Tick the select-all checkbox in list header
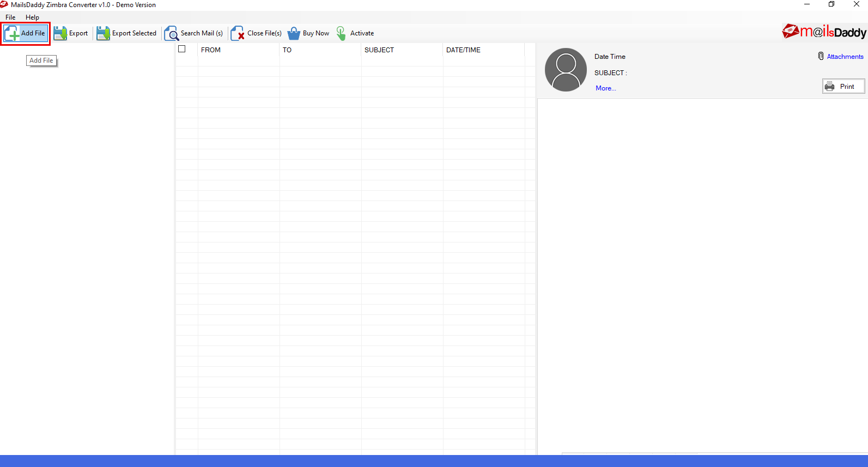This screenshot has height=467, width=868. (x=182, y=49)
